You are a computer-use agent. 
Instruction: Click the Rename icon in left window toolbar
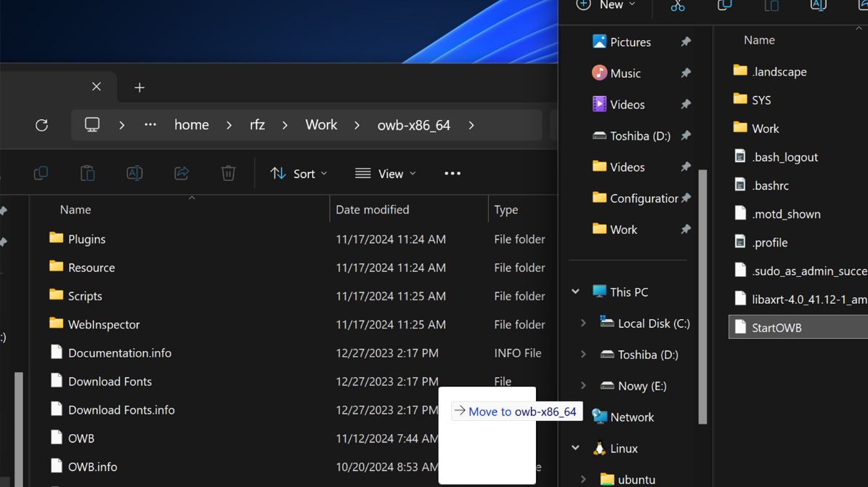(x=134, y=174)
